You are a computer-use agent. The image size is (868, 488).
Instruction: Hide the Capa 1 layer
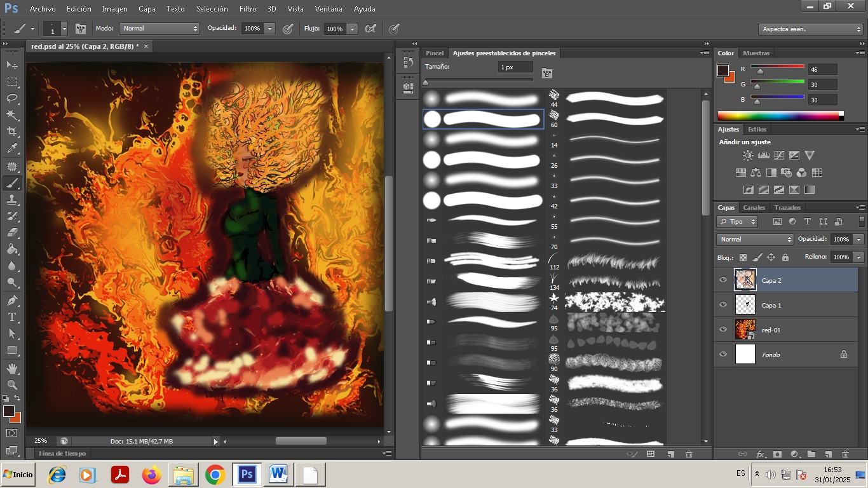click(723, 305)
